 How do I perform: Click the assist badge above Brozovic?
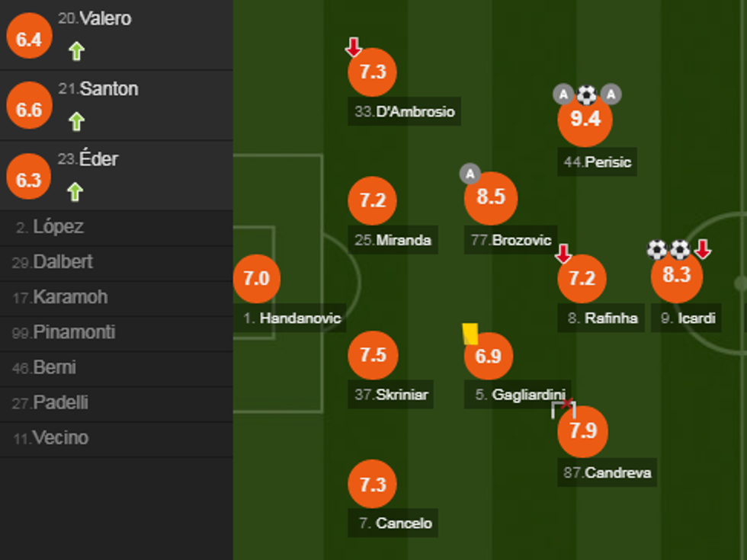[470, 174]
